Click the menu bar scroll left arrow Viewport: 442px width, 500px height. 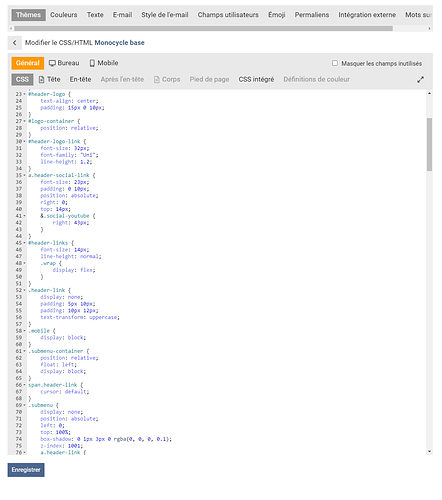point(11,29)
